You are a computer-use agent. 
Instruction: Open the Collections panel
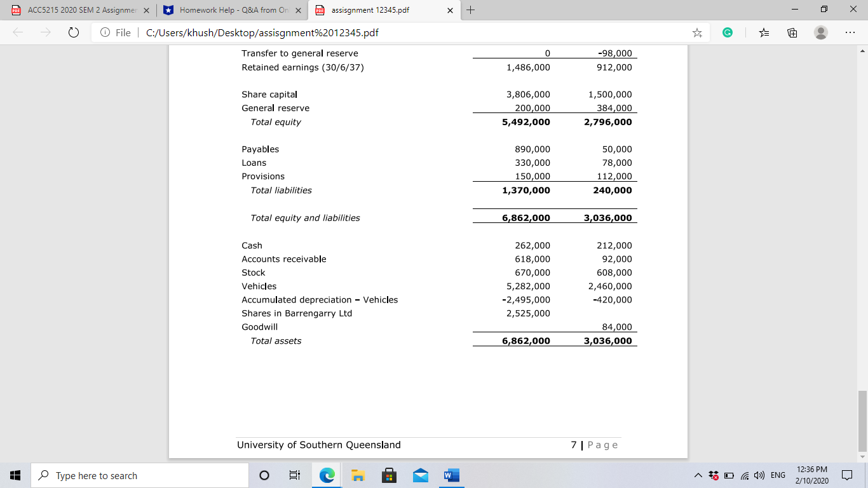point(792,32)
